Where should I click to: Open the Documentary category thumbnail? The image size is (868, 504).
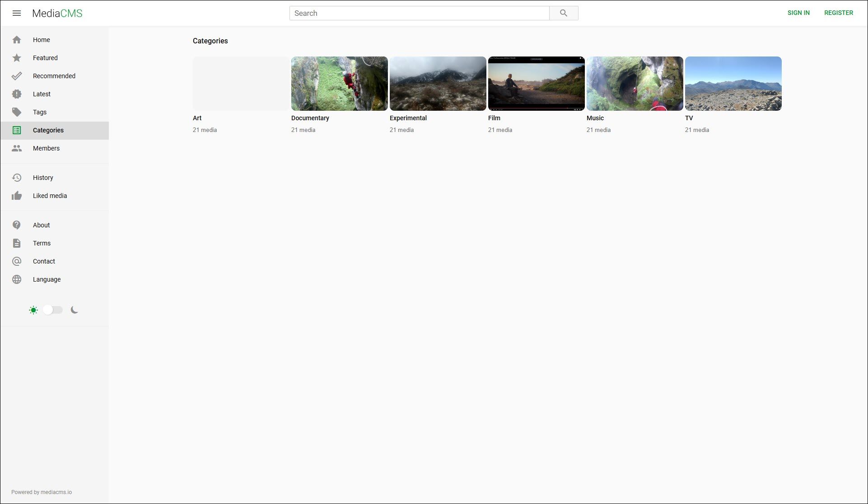339,84
